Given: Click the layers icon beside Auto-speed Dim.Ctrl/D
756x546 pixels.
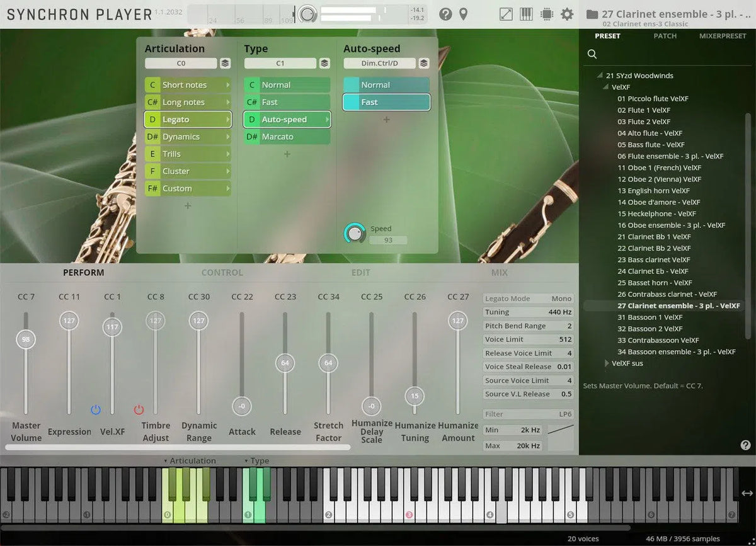Looking at the screenshot, I should click(424, 63).
